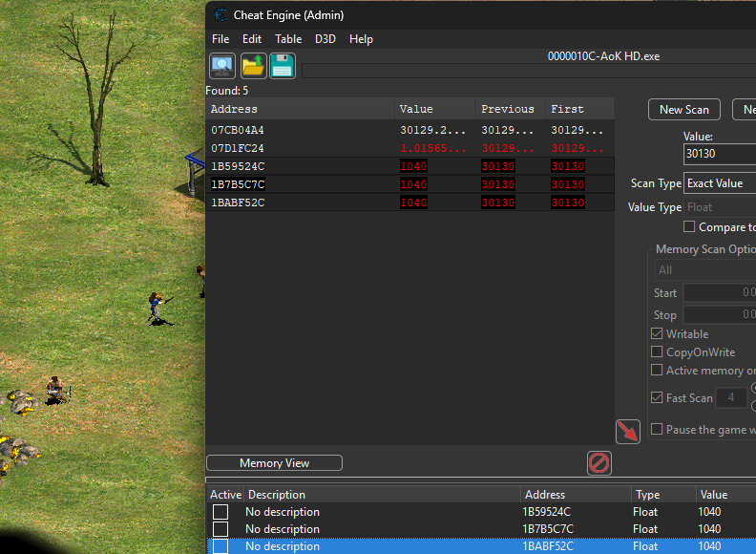Open the Value Type Float dropdown
Image resolution: width=756 pixels, height=554 pixels.
click(720, 207)
